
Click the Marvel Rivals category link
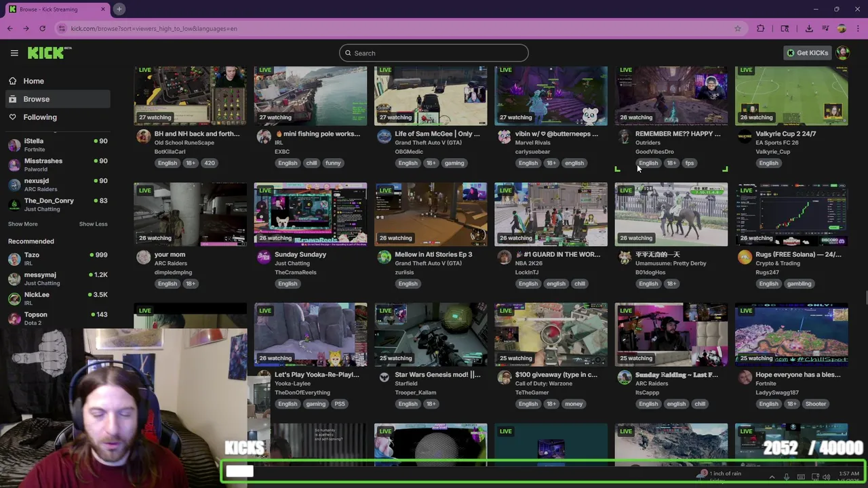click(532, 142)
